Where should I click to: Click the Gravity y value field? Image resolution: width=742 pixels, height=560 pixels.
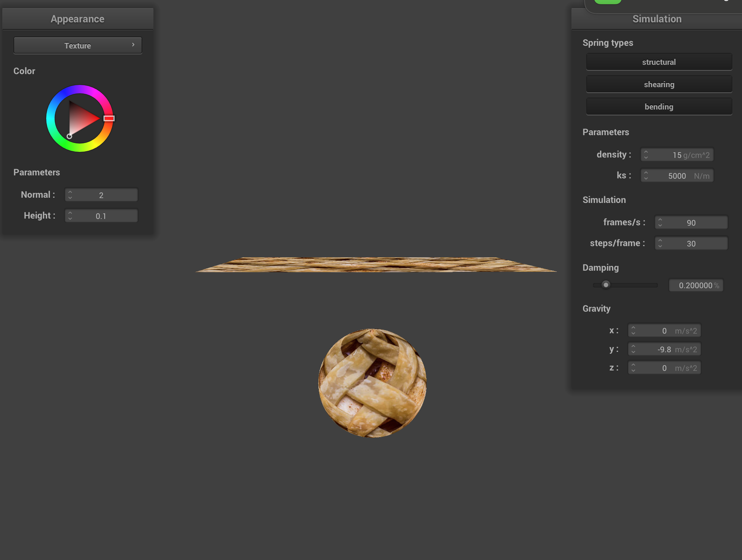tap(664, 349)
